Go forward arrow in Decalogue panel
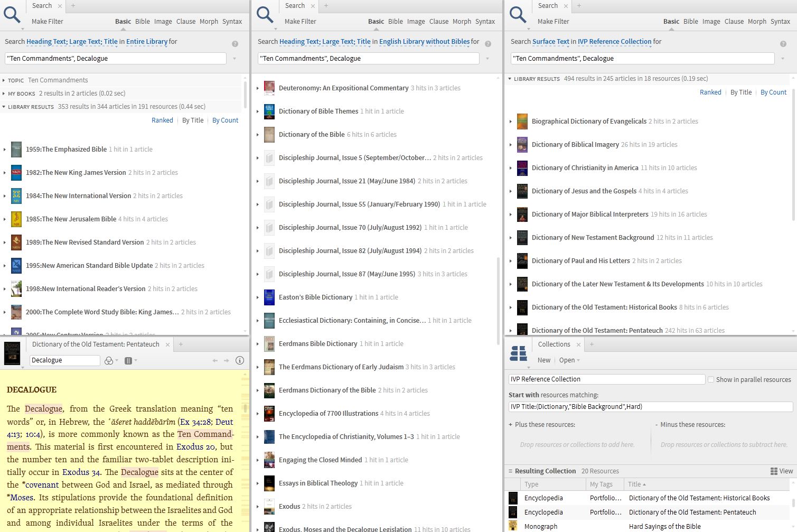This screenshot has height=532, width=797. (x=227, y=360)
